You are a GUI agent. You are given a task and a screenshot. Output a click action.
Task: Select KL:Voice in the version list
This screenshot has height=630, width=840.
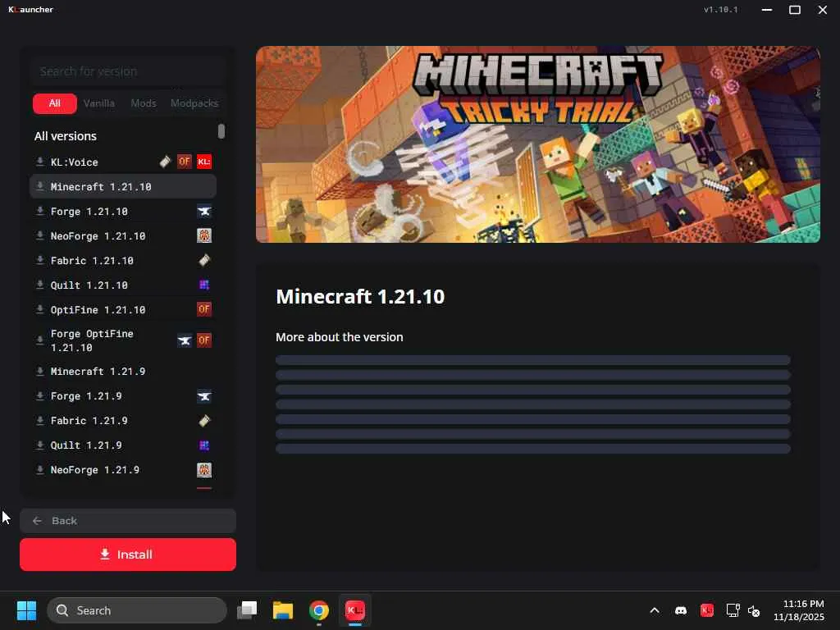click(x=123, y=162)
